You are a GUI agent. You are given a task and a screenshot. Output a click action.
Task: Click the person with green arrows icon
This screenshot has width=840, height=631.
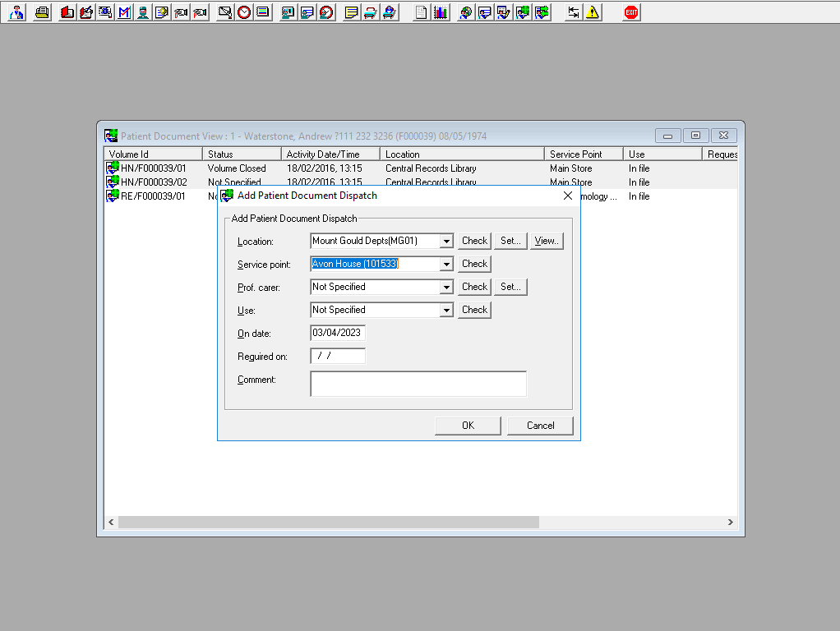(x=542, y=12)
